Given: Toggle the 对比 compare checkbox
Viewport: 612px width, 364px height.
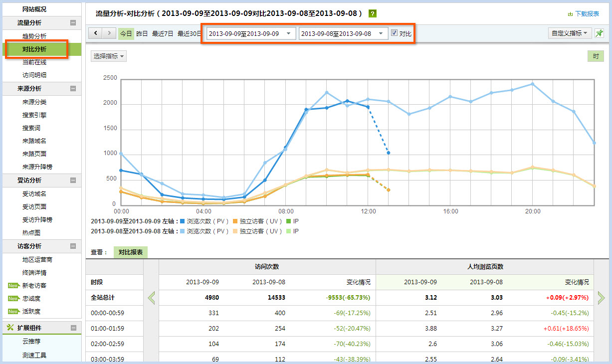Looking at the screenshot, I should 395,33.
